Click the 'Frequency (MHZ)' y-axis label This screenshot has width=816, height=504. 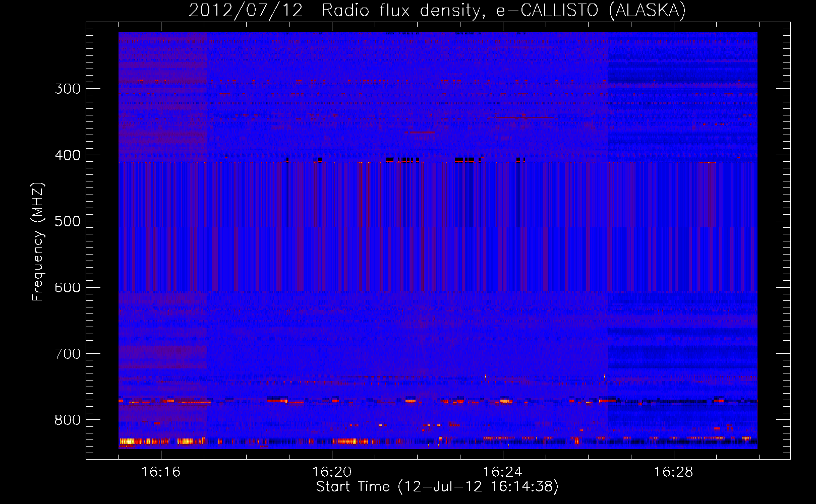click(38, 242)
